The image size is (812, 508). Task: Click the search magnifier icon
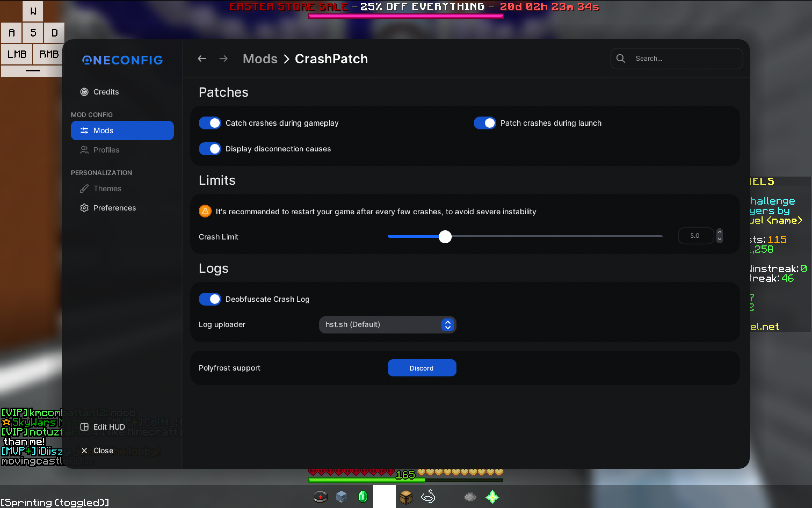(x=621, y=59)
